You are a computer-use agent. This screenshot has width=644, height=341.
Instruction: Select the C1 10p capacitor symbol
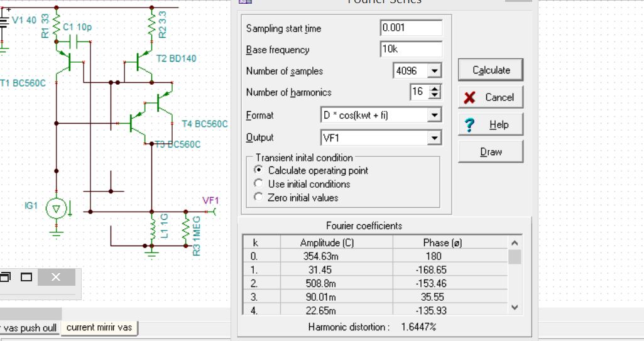coord(74,41)
